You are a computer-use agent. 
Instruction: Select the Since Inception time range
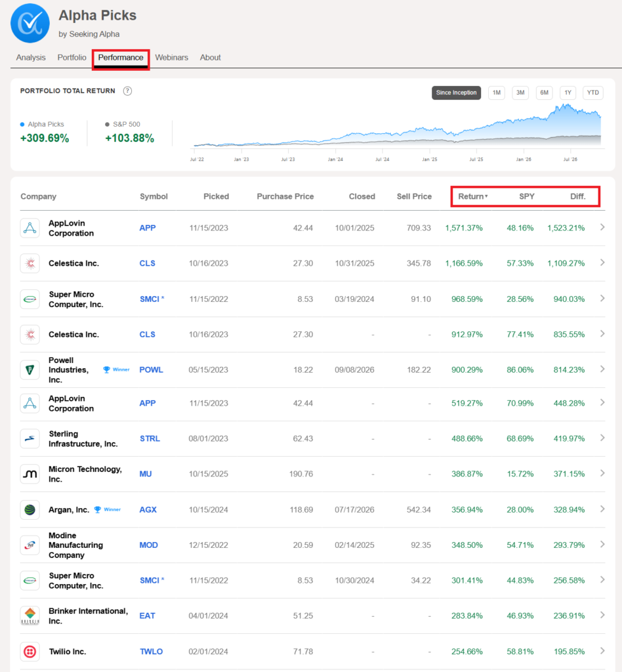tap(456, 93)
